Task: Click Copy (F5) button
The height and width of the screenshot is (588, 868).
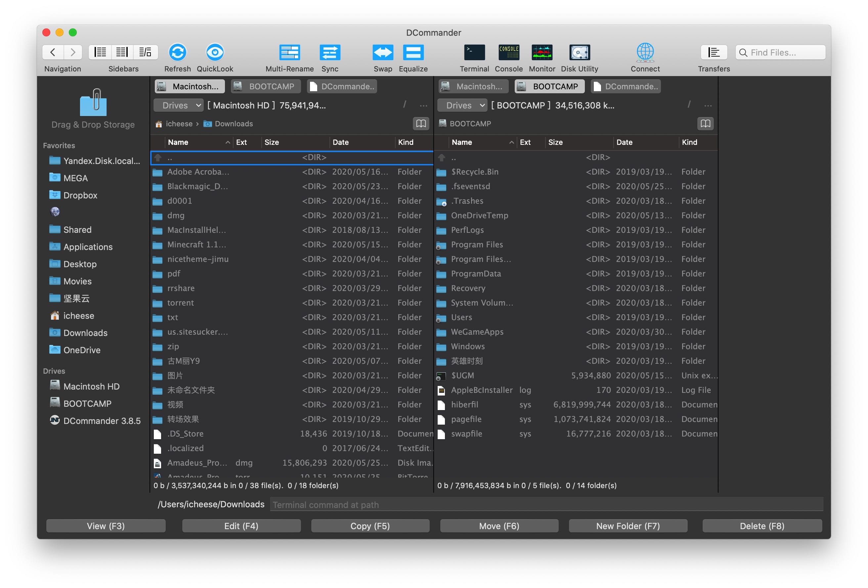Action: click(369, 525)
